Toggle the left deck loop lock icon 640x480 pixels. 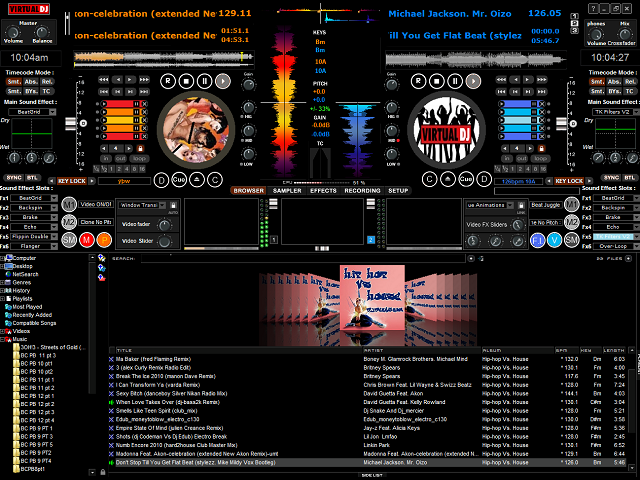point(140,149)
